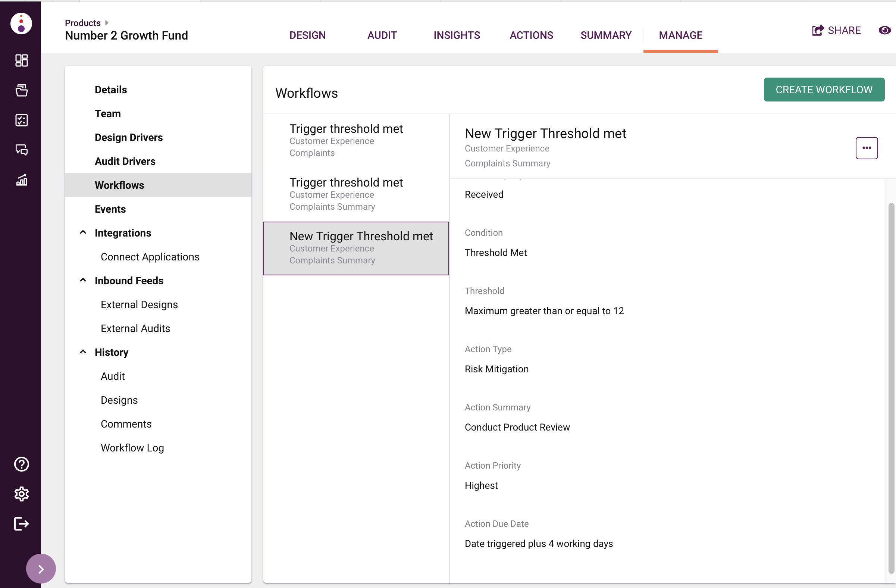This screenshot has width=896, height=588.
Task: Switch to the INSIGHTS tab
Action: [457, 35]
